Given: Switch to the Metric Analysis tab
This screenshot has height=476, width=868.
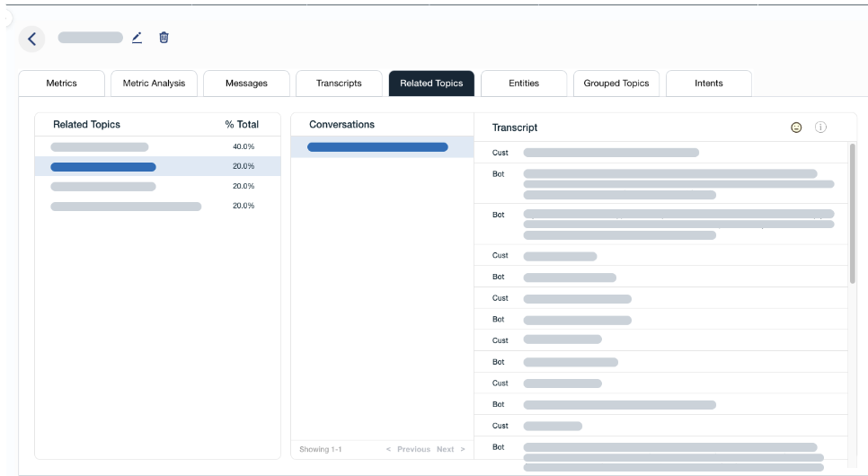Looking at the screenshot, I should pyautogui.click(x=154, y=84).
